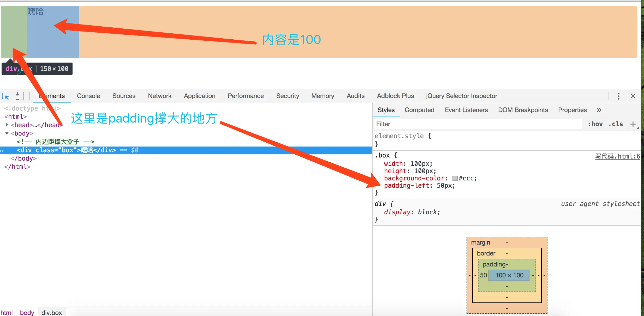Image resolution: width=644 pixels, height=316 pixels.
Task: Switch to the Console tab
Action: pyautogui.click(x=88, y=96)
